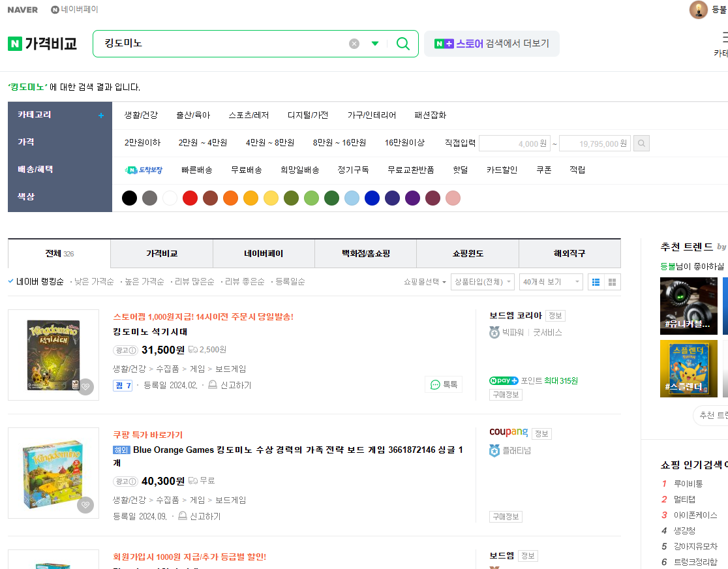This screenshot has height=569, width=728.
Task: Click the NAVER logo at top left
Action: 22,10
